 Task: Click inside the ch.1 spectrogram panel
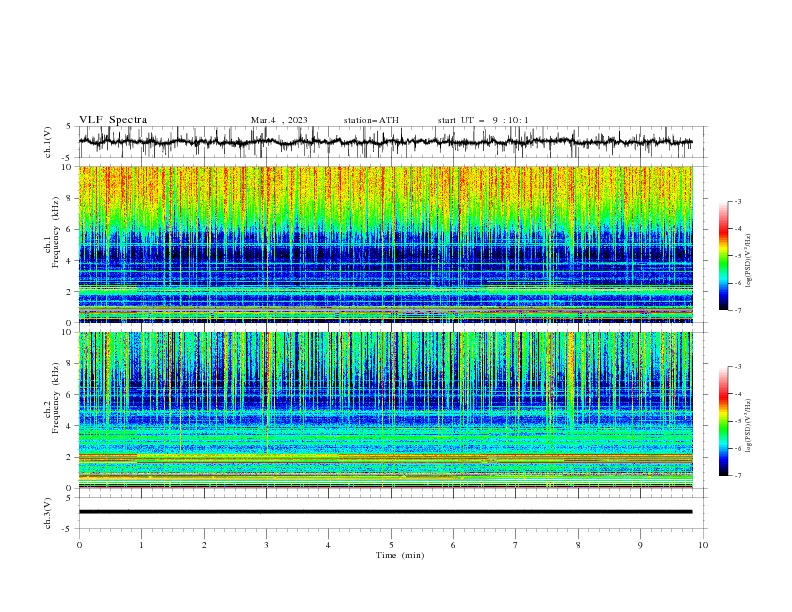coord(385,244)
